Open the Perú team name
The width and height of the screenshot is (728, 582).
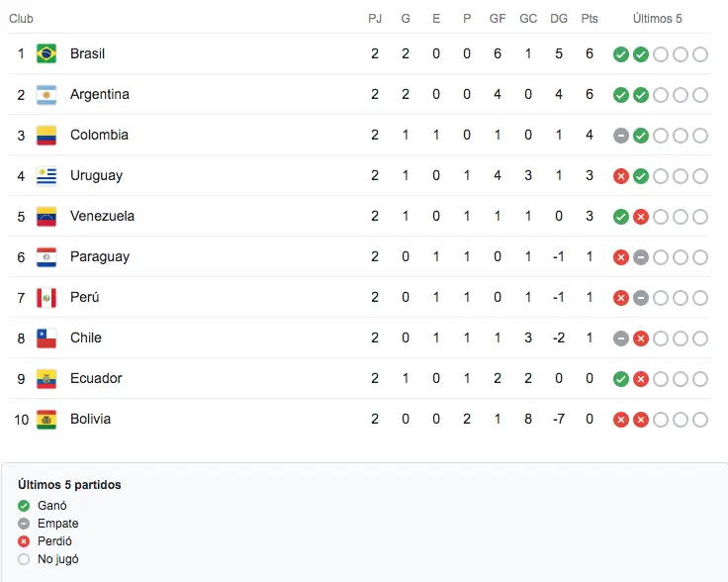click(x=84, y=297)
